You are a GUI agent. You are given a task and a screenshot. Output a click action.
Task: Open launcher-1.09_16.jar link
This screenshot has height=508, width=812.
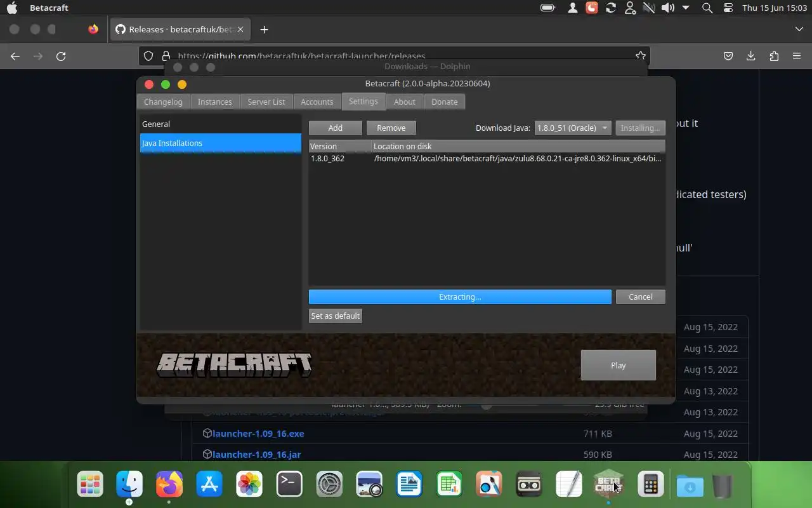coord(257,454)
